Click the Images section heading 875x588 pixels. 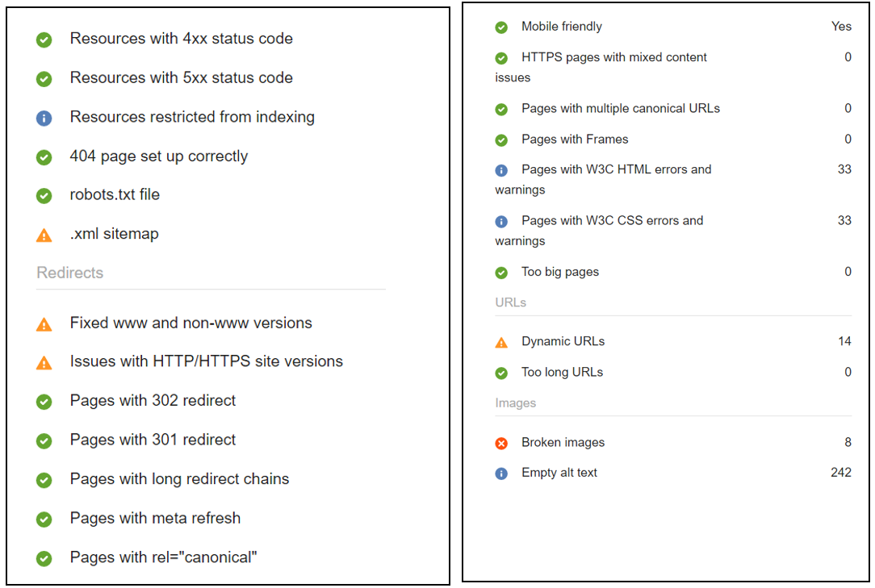[515, 402]
